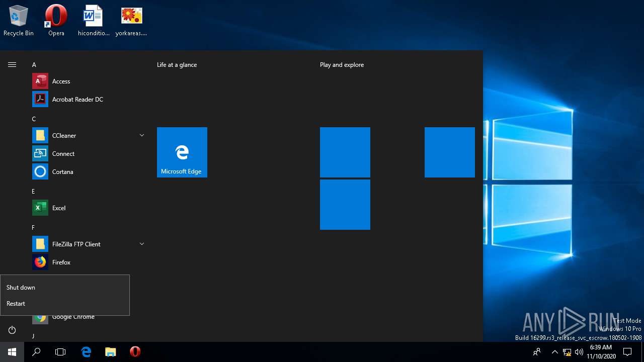This screenshot has width=644, height=362.
Task: Launch Opera from the taskbar
Action: click(x=135, y=352)
